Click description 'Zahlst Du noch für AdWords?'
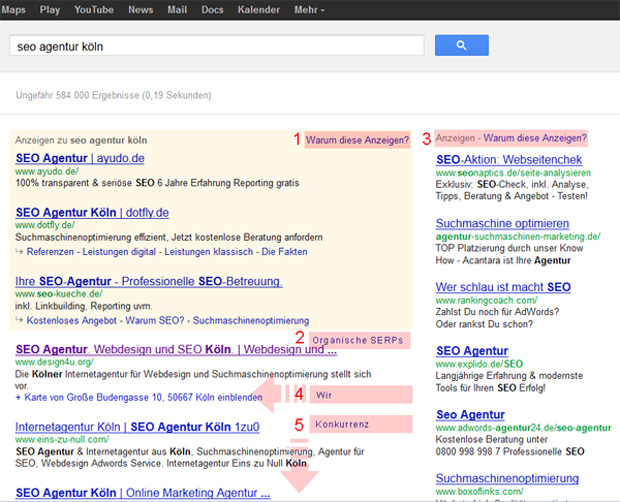Screen dimensions: 620x502 [497, 312]
